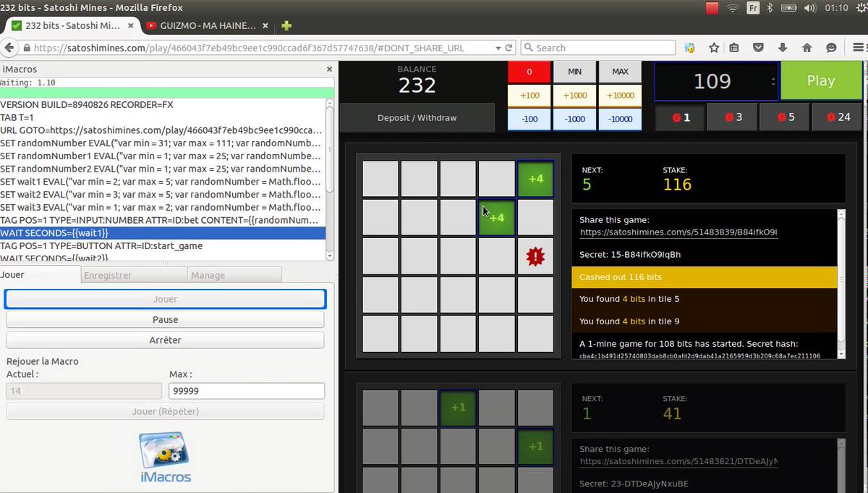Select the 1 mine option
The image size is (868, 493).
tap(679, 117)
